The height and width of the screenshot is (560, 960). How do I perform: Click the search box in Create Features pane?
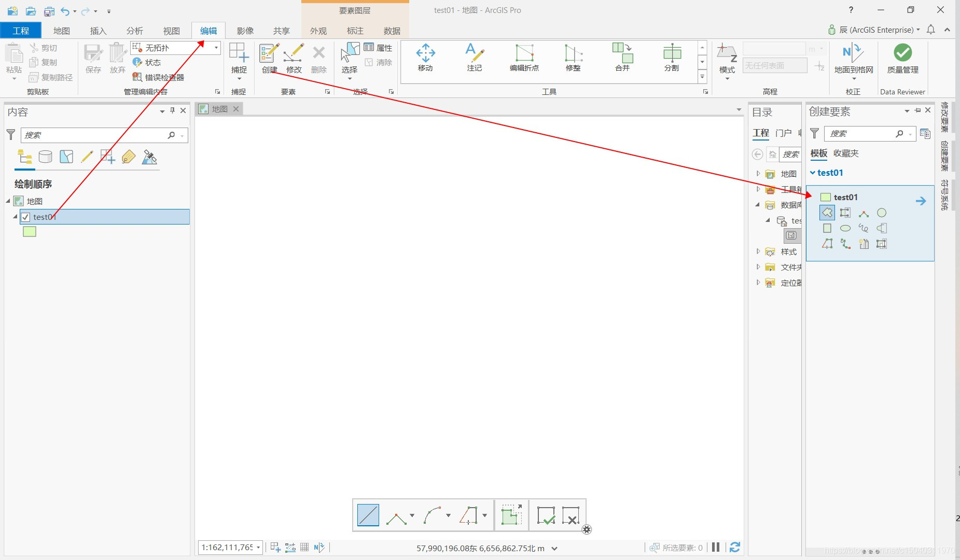[x=870, y=134]
